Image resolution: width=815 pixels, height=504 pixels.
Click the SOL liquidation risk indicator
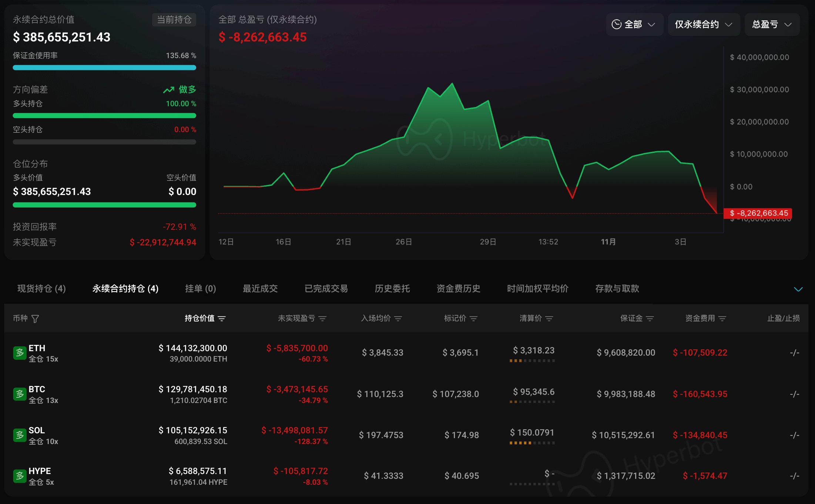tap(532, 443)
